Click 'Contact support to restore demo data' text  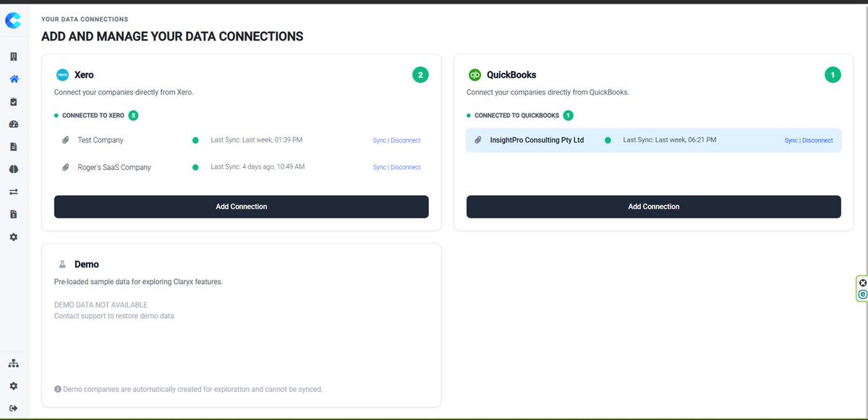click(x=114, y=316)
